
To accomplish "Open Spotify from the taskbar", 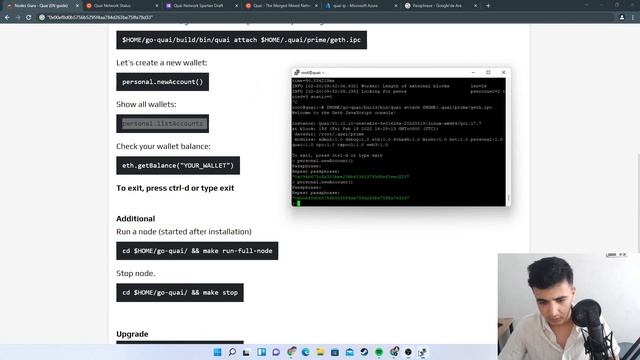I will [x=379, y=352].
